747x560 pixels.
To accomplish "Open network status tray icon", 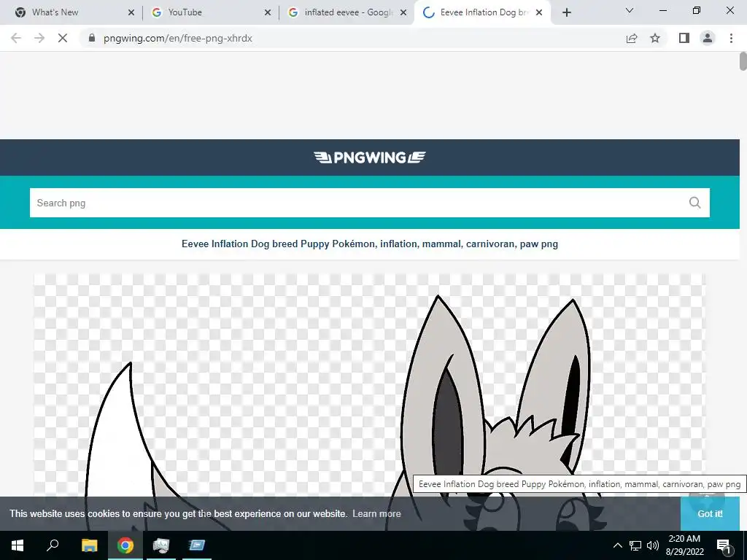I will tap(635, 545).
